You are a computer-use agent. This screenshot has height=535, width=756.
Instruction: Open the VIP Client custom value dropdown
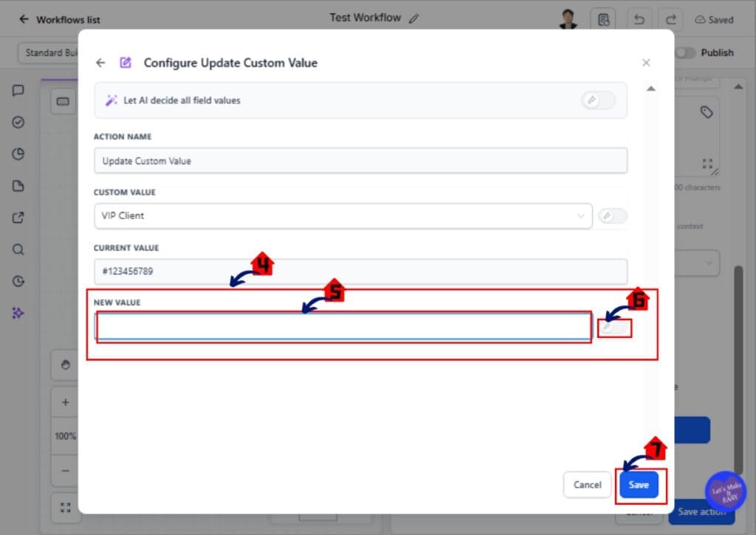pos(343,215)
